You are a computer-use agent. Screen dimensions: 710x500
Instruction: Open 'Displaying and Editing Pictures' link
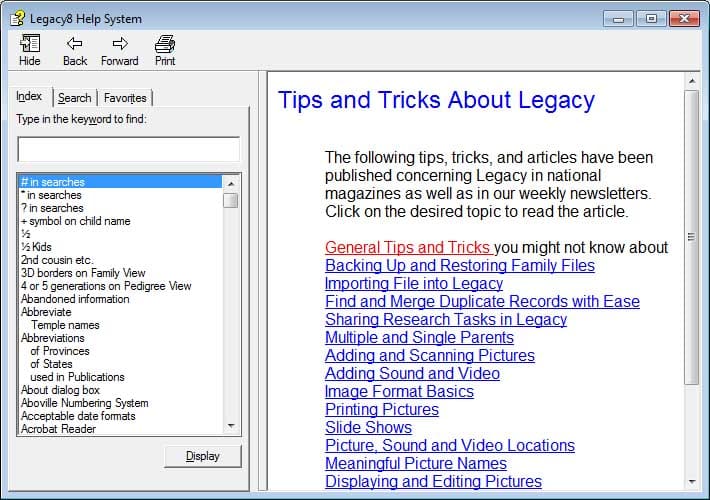tap(433, 481)
